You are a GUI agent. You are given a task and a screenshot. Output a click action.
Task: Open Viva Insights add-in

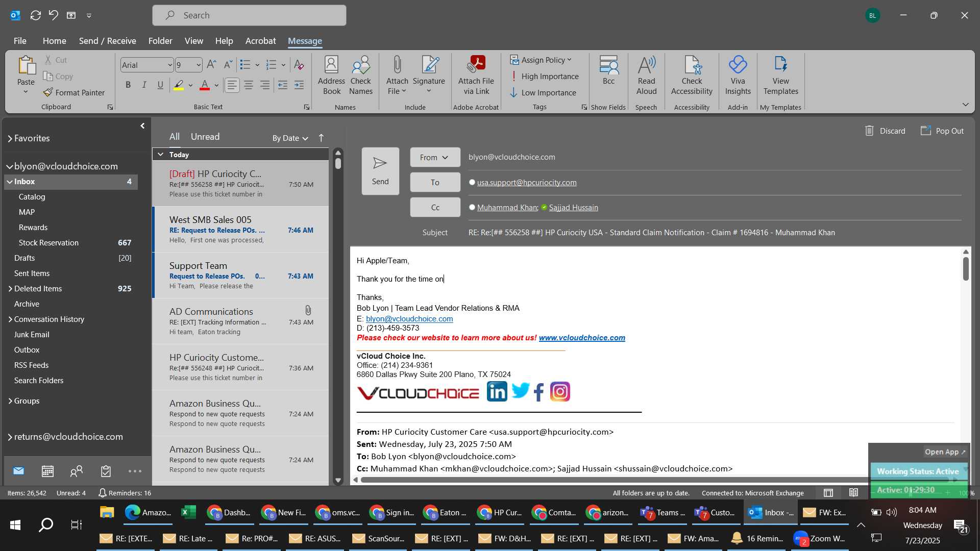pyautogui.click(x=738, y=76)
